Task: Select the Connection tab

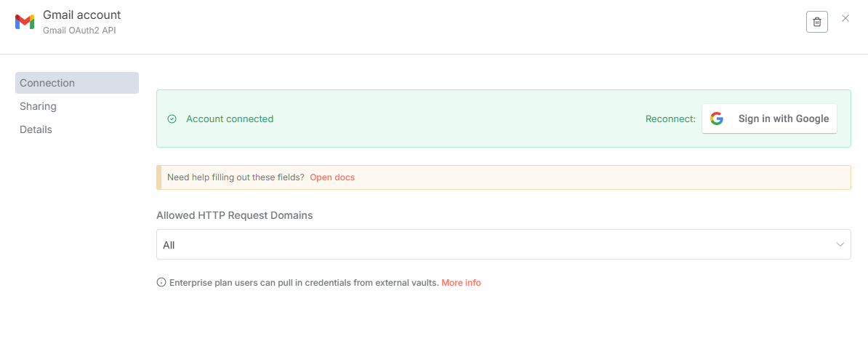Action: [x=76, y=83]
